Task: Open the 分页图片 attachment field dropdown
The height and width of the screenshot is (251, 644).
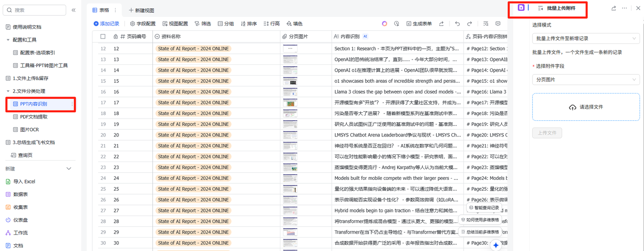Action: pyautogui.click(x=586, y=80)
